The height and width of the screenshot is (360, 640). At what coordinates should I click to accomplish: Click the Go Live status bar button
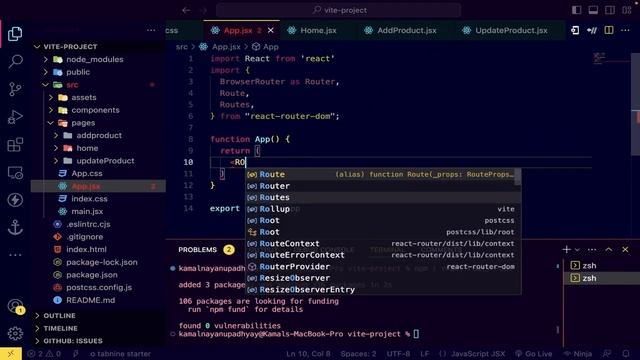pos(534,354)
